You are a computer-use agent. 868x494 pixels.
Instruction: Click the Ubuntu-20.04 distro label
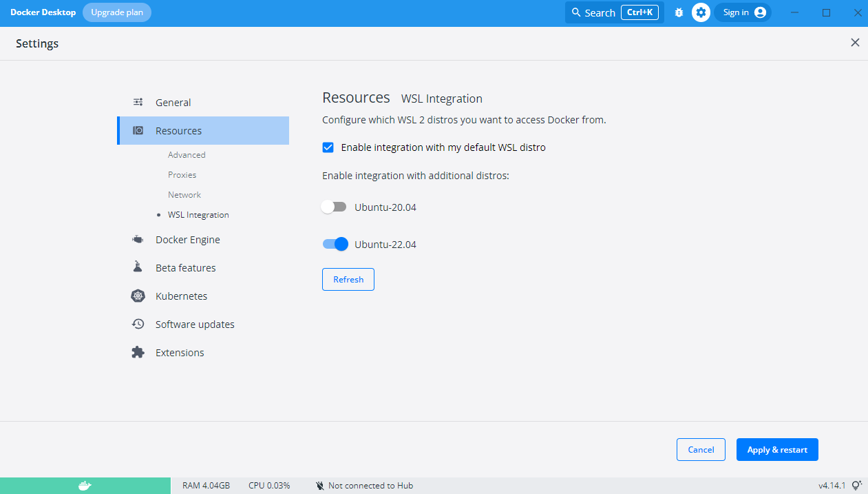click(x=385, y=207)
